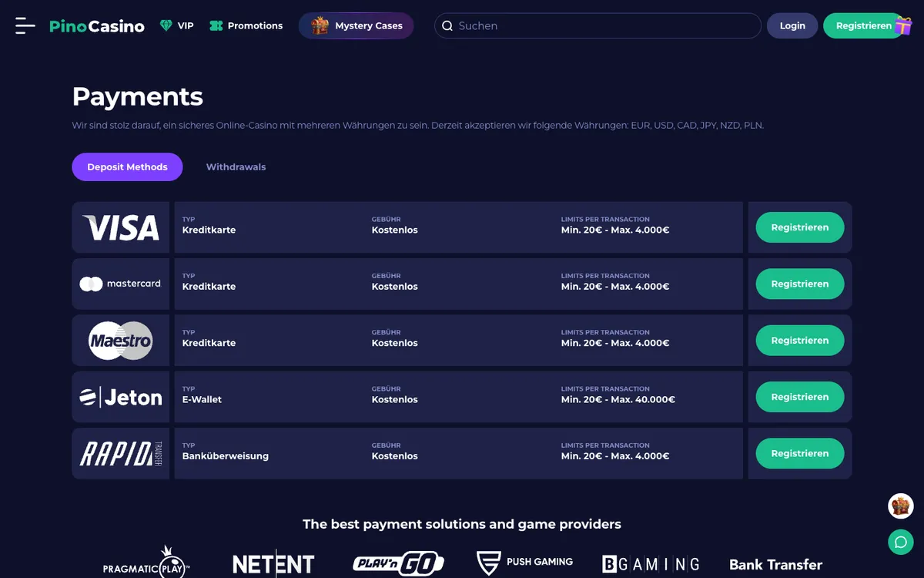924x578 pixels.
Task: Open the Promotions menu item
Action: (246, 25)
